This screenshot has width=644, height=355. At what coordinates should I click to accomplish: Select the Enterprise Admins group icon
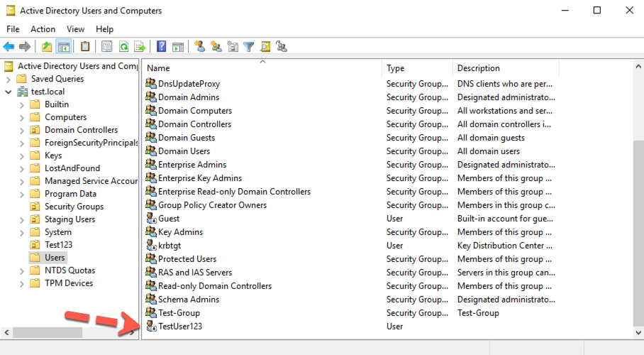(151, 164)
